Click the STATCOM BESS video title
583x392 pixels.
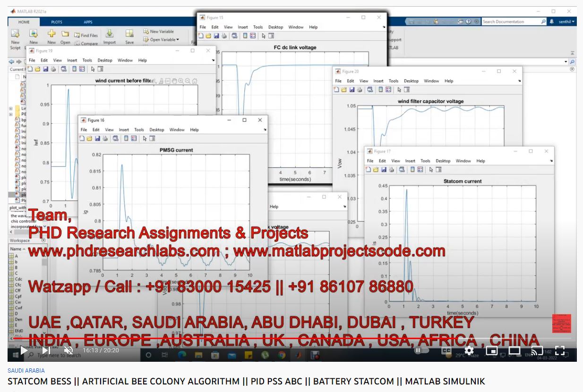[x=246, y=381]
